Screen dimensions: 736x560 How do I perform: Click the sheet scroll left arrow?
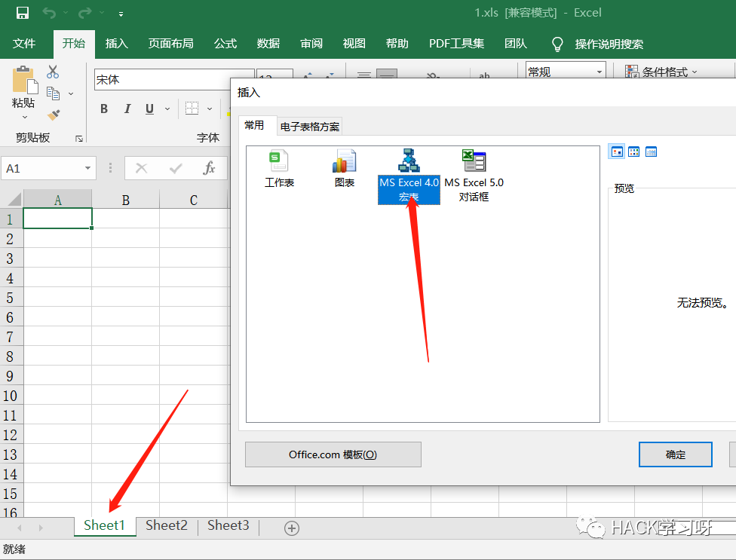tap(20, 528)
